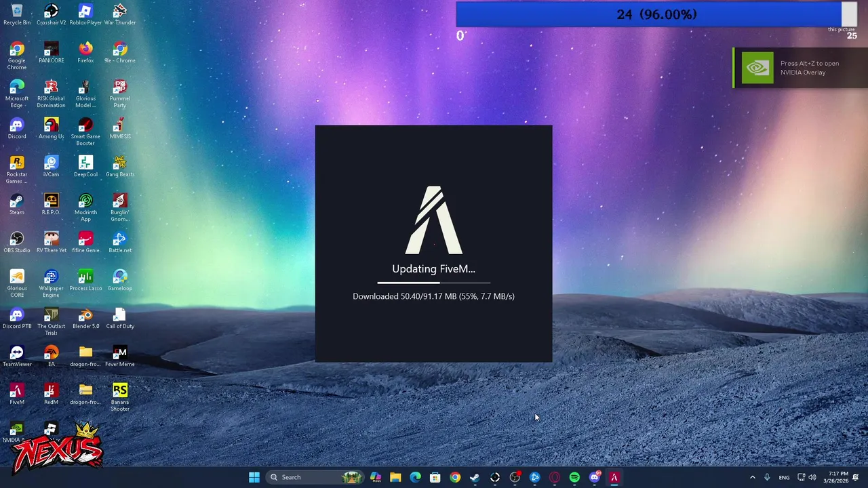Select the RV There Yet desktop shortcut
This screenshot has width=868, height=488.
click(x=51, y=242)
